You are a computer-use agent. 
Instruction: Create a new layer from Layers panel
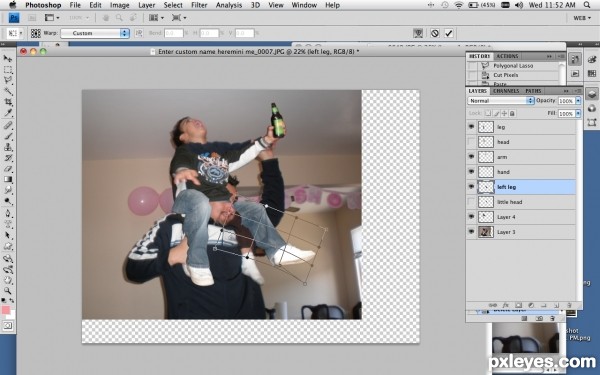(x=556, y=305)
